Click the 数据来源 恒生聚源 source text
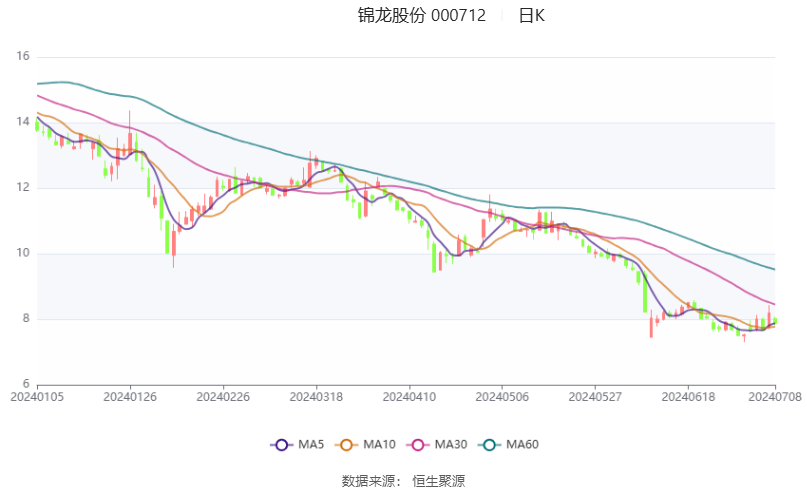Image resolution: width=807 pixels, height=491 pixels. [404, 481]
